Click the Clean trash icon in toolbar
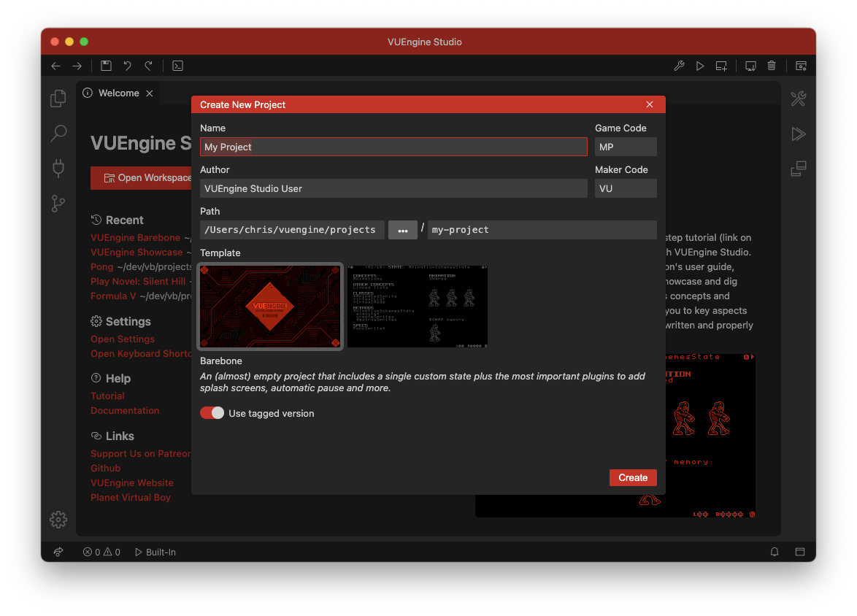This screenshot has height=616, width=857. point(771,66)
